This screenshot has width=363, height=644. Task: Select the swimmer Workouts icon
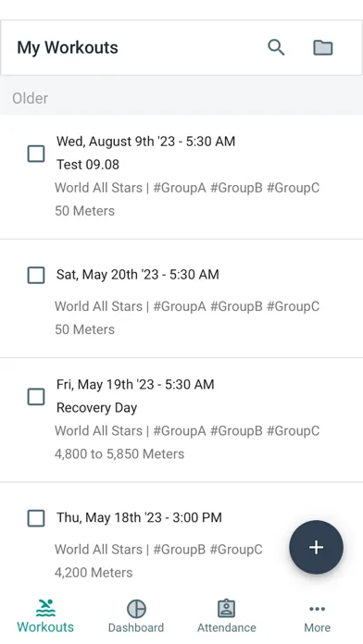pyautogui.click(x=45, y=608)
